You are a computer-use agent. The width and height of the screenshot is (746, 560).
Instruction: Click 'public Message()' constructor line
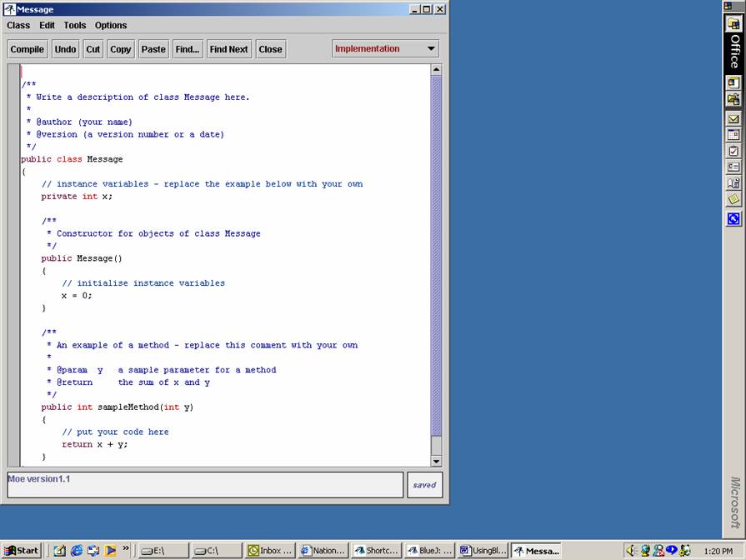click(x=82, y=258)
